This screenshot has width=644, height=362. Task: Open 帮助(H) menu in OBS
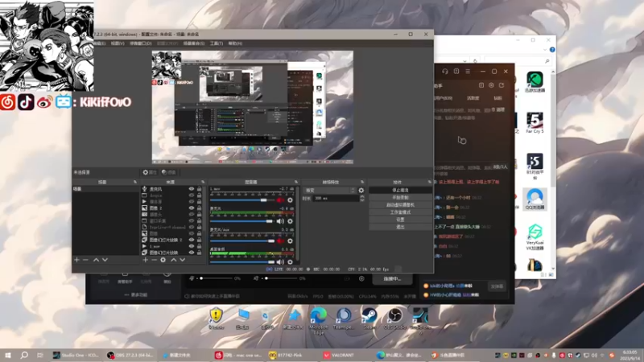point(235,43)
